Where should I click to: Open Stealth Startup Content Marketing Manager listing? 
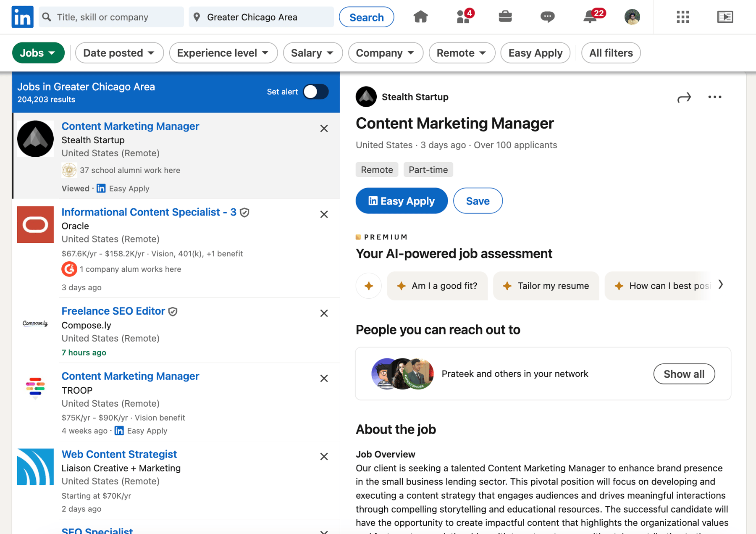pyautogui.click(x=131, y=126)
